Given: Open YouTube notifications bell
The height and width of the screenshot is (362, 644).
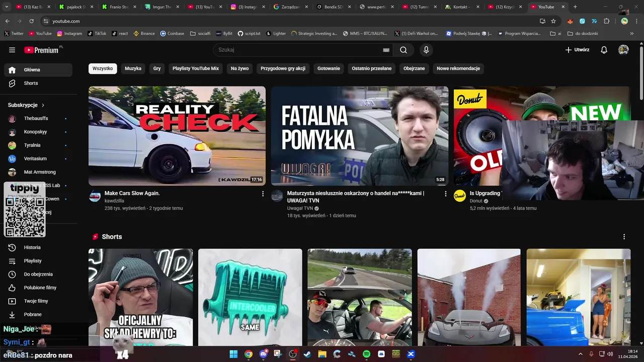Looking at the screenshot, I should 604,50.
